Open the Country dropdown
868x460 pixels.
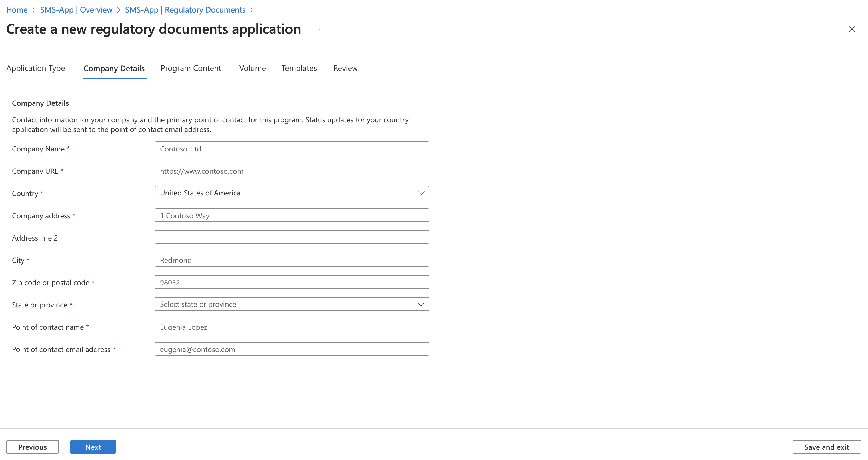[x=291, y=193]
